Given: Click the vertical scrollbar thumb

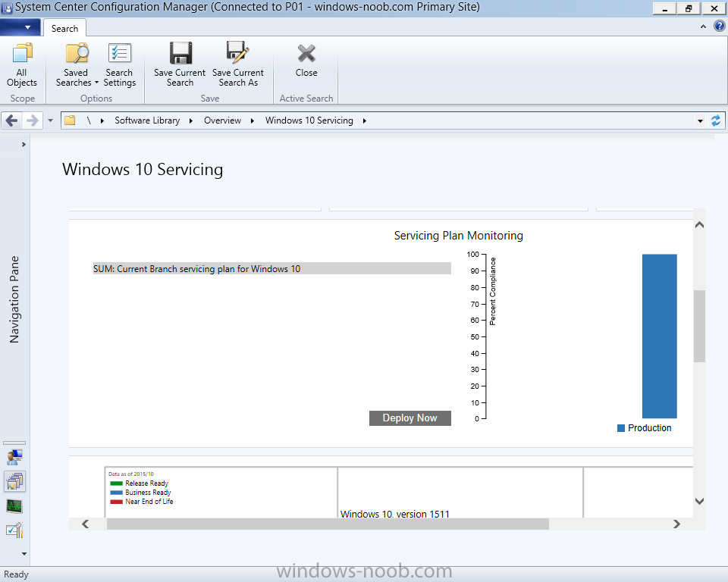Looking at the screenshot, I should pos(699,326).
